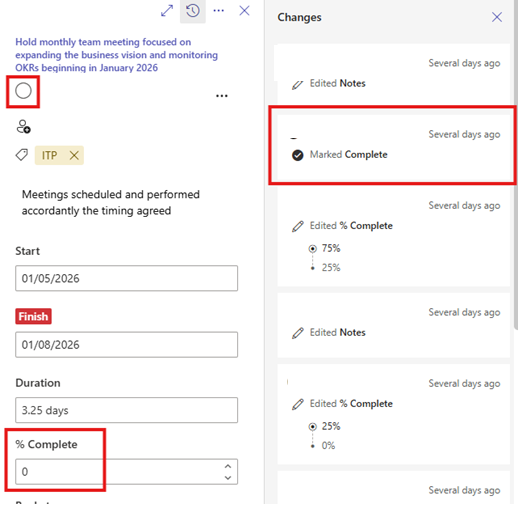This screenshot has height=507, width=518.
Task: Click the Finish date field 01/08/2026
Action: click(x=126, y=345)
